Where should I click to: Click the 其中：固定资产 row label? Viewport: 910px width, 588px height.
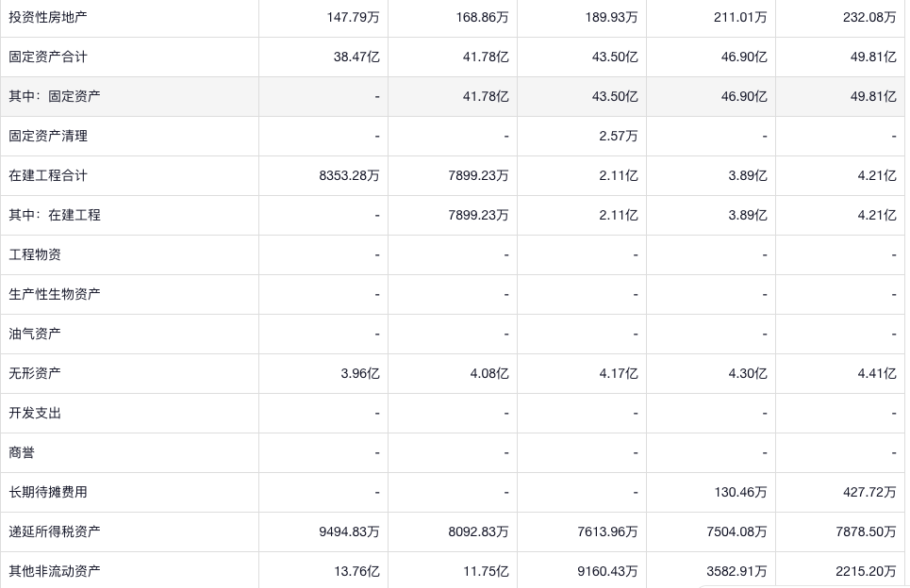click(55, 96)
